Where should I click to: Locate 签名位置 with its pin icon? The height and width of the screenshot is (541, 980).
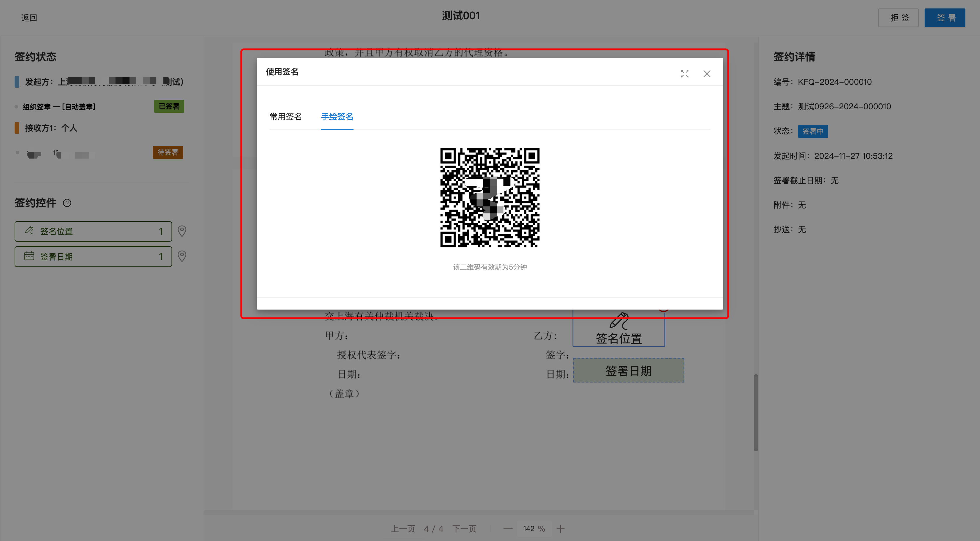[182, 231]
